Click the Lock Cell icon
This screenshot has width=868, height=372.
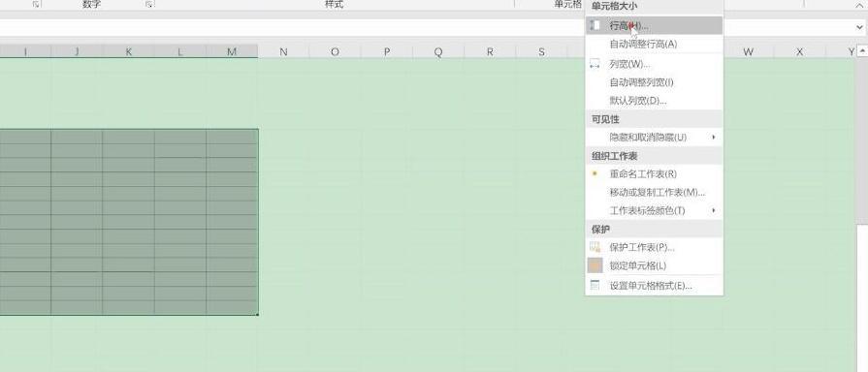click(595, 265)
